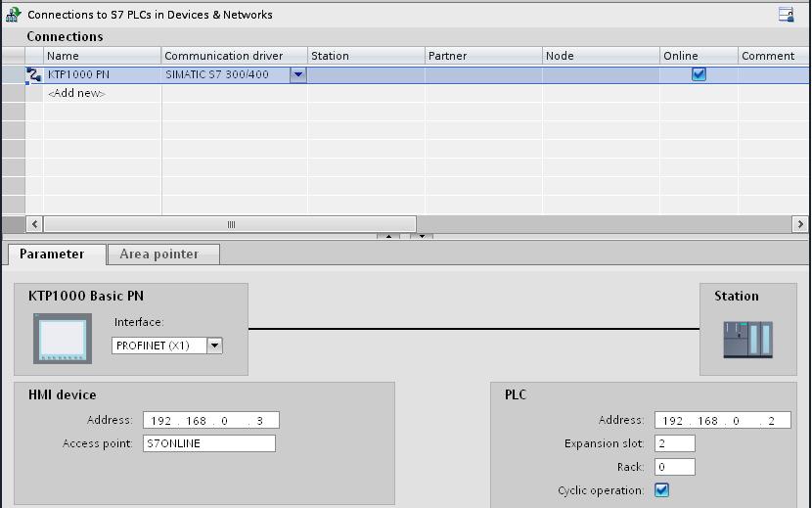The height and width of the screenshot is (508, 812).
Task: Click the Communication driver column header
Action: [235, 56]
